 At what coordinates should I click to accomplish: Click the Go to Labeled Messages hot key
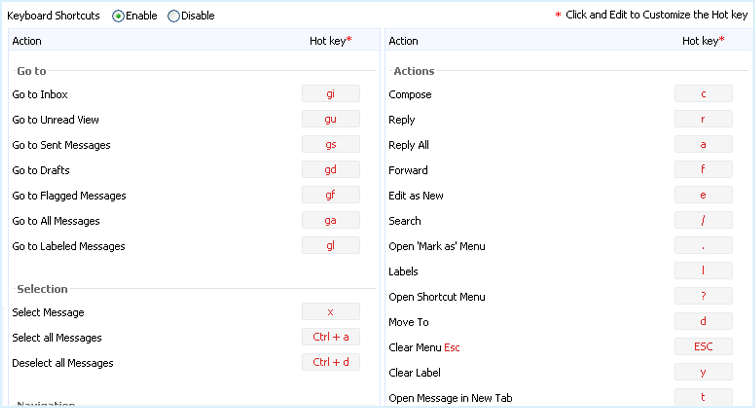[x=330, y=246]
